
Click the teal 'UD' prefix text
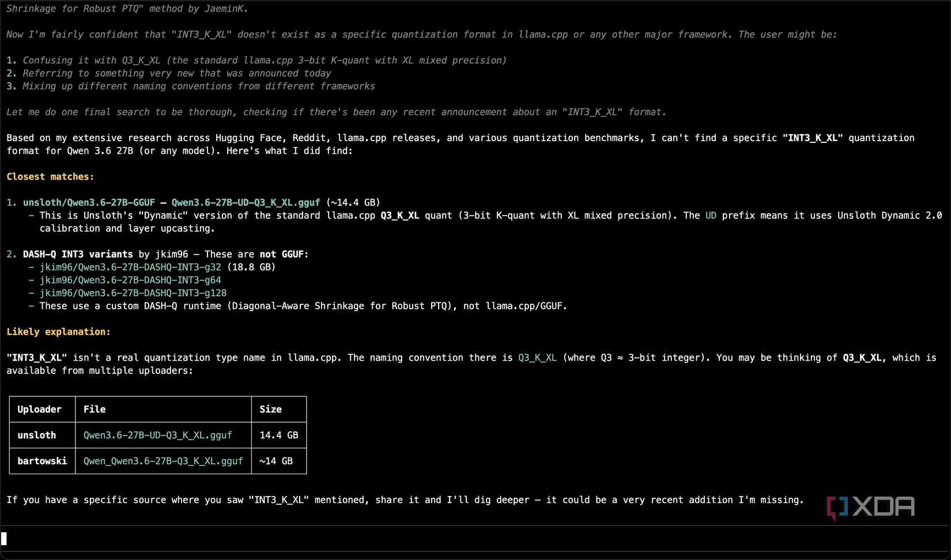click(x=711, y=215)
